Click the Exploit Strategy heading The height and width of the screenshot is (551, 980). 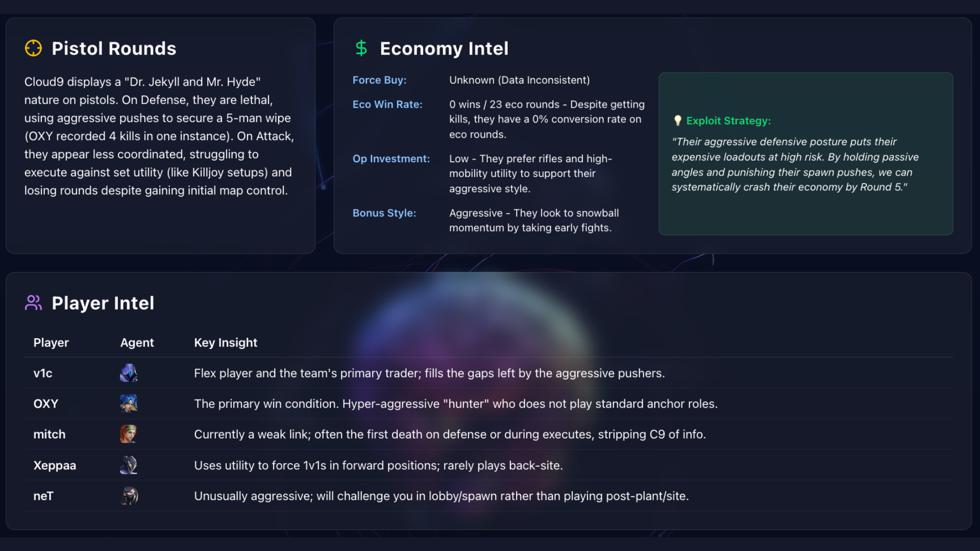coord(728,121)
